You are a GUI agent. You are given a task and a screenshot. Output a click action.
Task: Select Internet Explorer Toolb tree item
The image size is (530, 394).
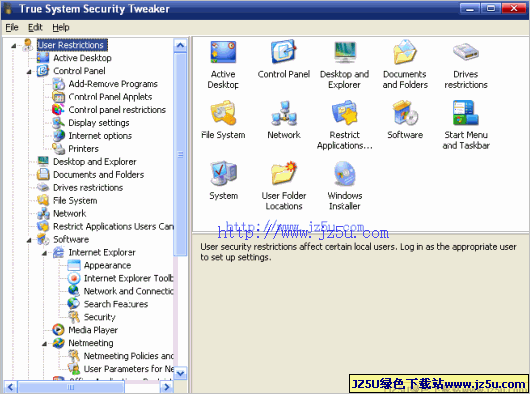coord(128,278)
